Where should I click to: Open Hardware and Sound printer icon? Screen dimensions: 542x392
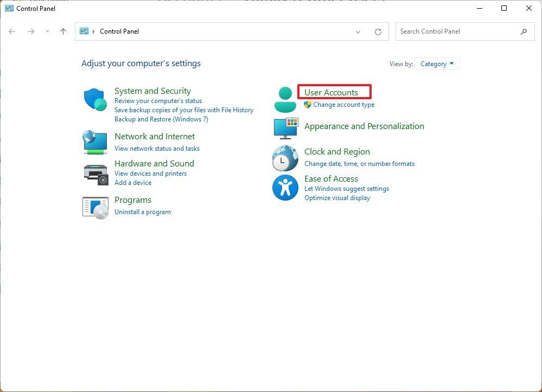pos(95,173)
